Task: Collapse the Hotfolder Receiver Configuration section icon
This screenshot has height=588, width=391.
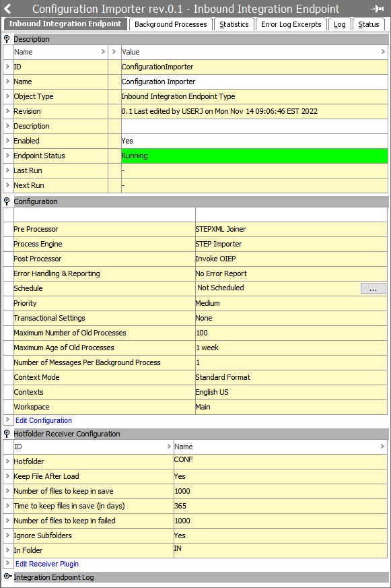Action: (x=7, y=434)
